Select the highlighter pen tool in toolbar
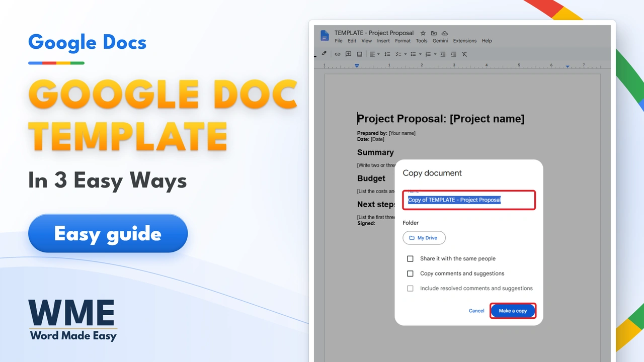 click(324, 54)
